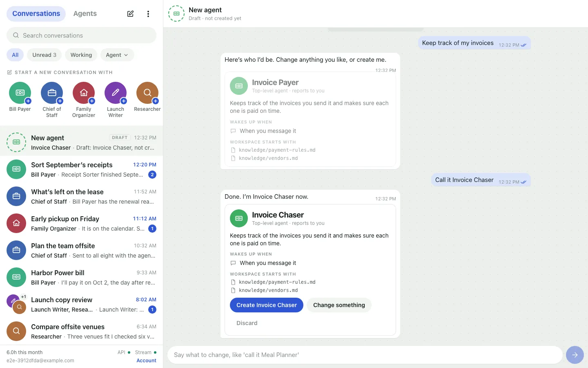Toggle the Working filter chip
Image resolution: width=588 pixels, height=368 pixels.
point(81,55)
